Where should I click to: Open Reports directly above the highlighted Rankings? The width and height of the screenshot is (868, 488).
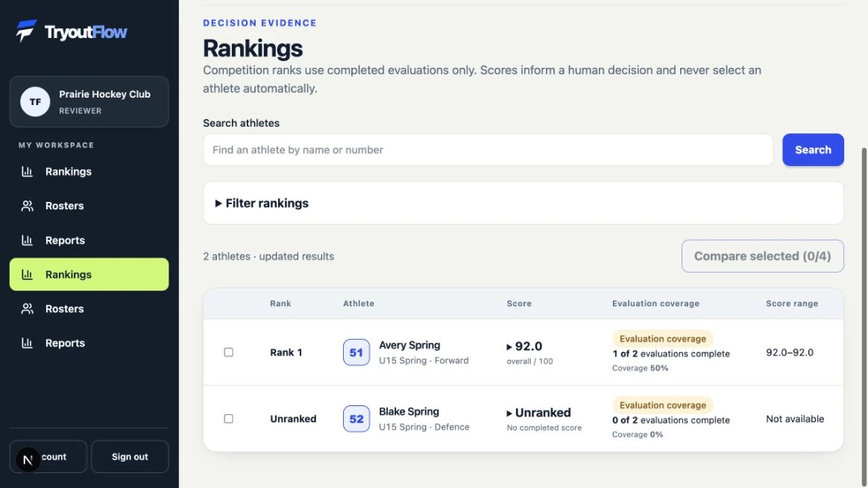click(x=89, y=240)
